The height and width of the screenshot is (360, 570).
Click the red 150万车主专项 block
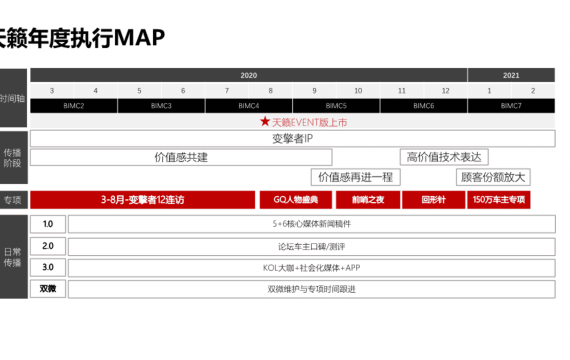tap(499, 200)
